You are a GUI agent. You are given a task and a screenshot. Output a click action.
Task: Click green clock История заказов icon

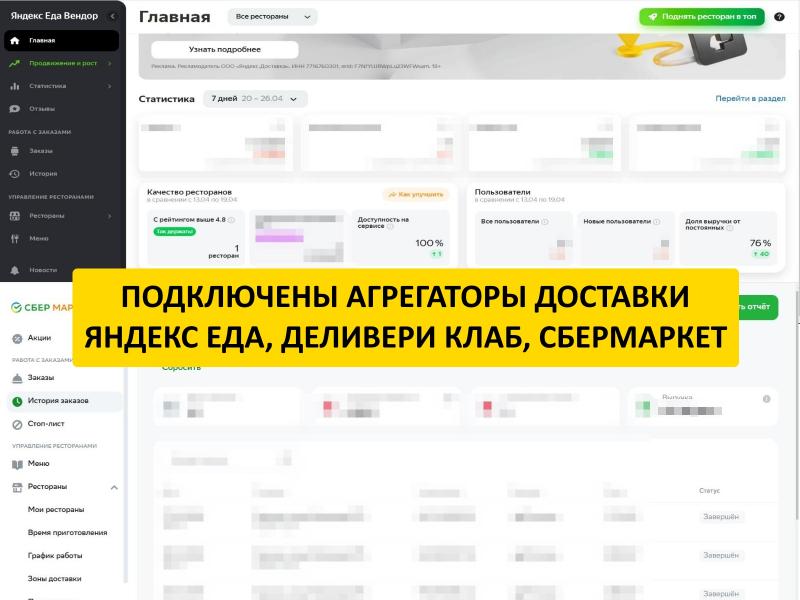pyautogui.click(x=17, y=402)
